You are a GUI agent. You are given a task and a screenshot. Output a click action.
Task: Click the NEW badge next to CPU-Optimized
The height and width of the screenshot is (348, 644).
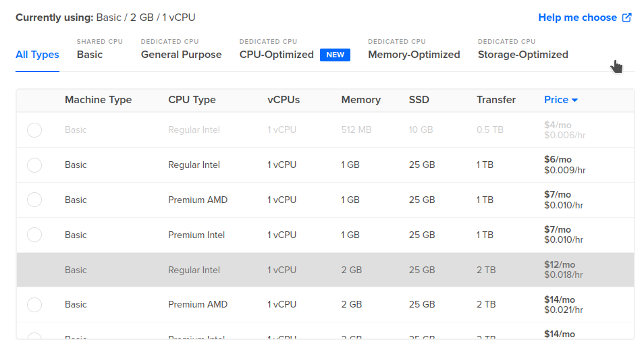(x=335, y=55)
